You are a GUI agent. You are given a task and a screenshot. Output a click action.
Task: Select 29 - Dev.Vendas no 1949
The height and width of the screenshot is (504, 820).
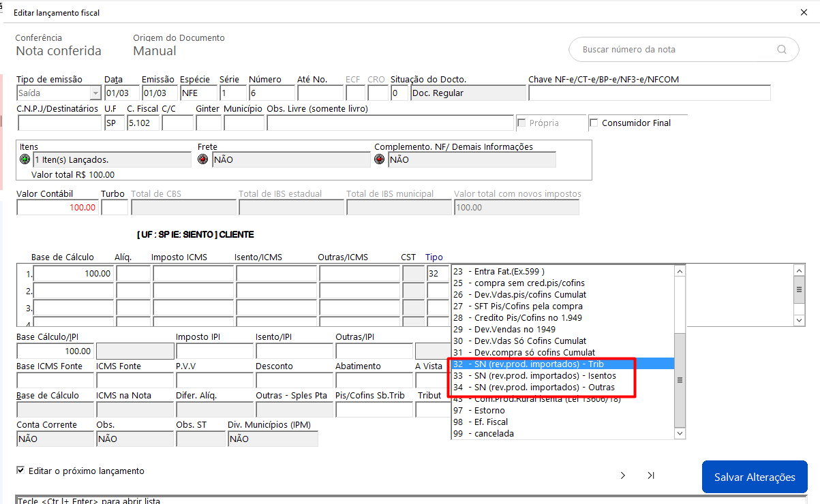click(x=563, y=329)
